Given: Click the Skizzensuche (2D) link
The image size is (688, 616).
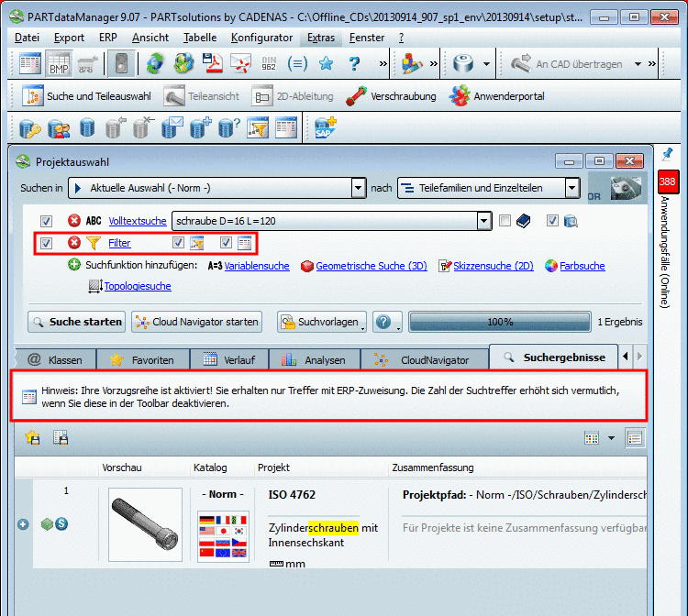Looking at the screenshot, I should (x=494, y=266).
